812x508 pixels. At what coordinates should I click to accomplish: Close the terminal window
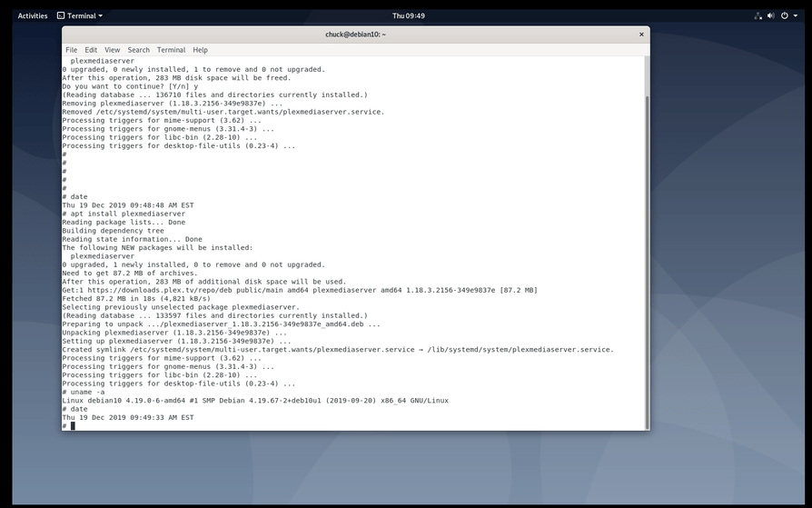pyautogui.click(x=641, y=35)
